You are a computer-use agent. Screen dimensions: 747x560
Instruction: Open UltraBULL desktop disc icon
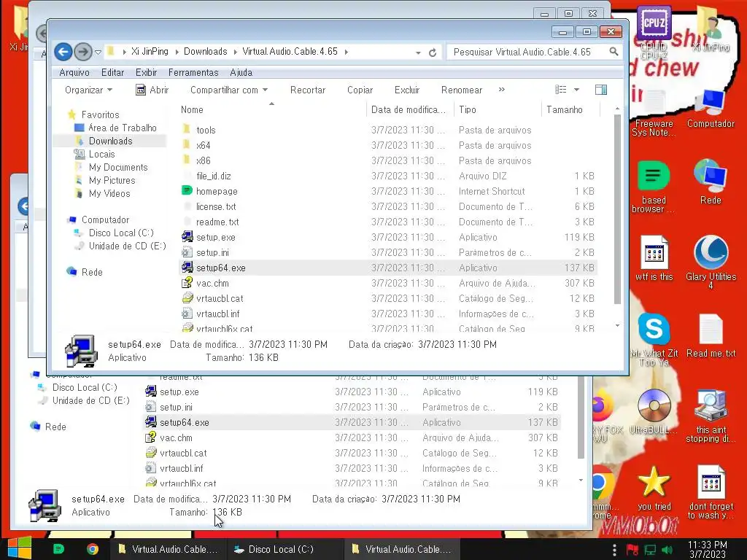(x=654, y=412)
